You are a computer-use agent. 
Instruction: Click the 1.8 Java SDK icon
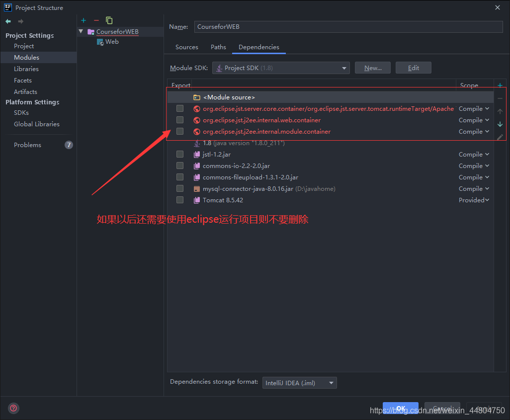pos(197,143)
